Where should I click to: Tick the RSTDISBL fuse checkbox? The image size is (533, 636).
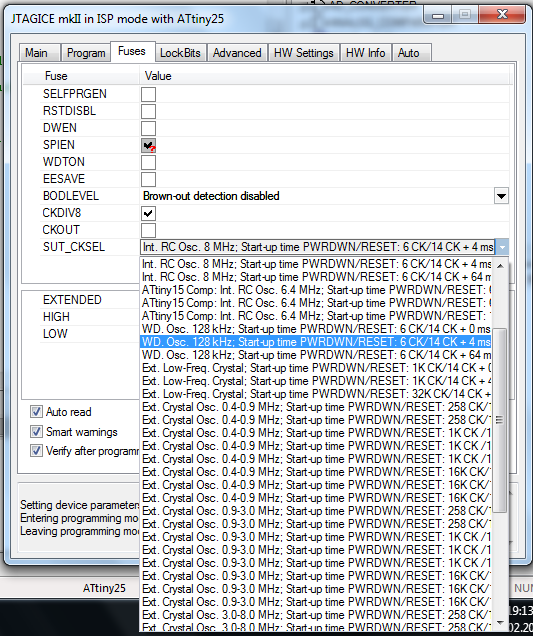click(148, 111)
